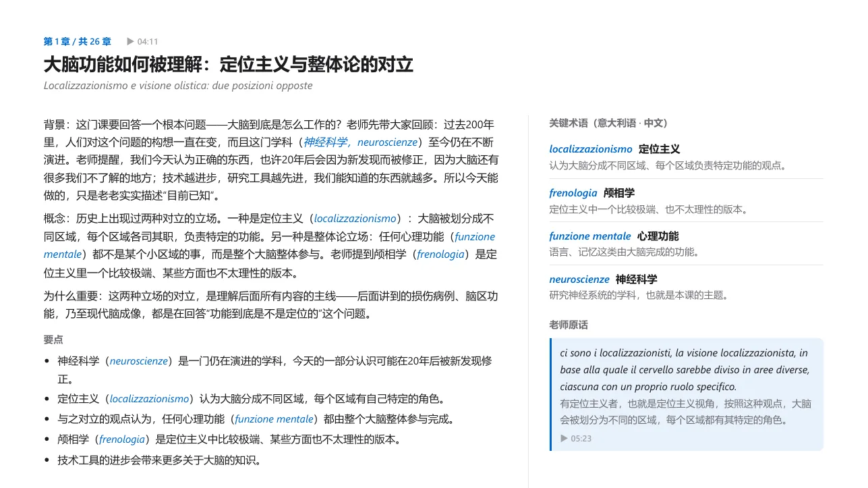Click the Chinese translation starting 有定位主义者
This screenshot has width=868, height=488.
[x=685, y=412]
